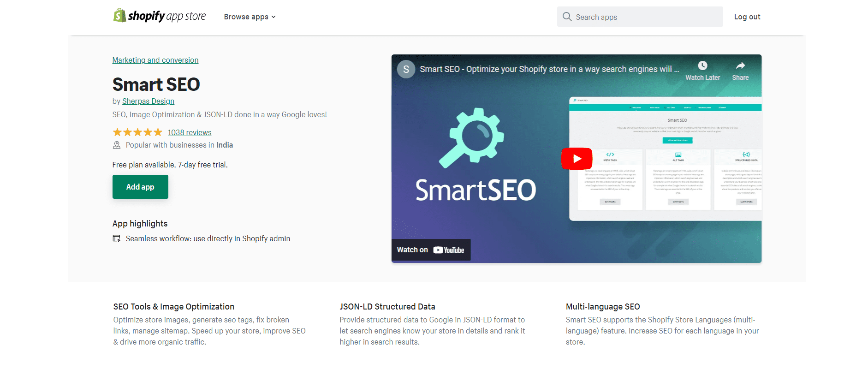Click the SmartSEO gear logo in video
Screen dimensions: 868x375
coord(471,137)
